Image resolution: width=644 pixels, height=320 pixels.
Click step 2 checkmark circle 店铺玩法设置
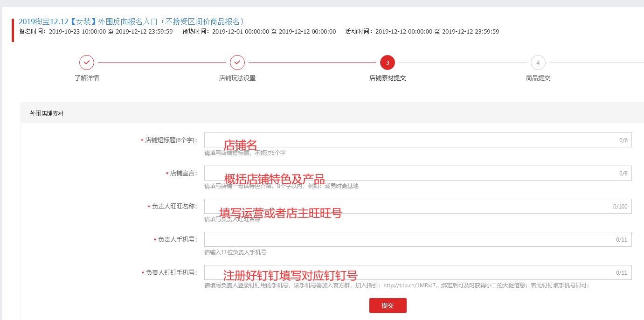(237, 62)
